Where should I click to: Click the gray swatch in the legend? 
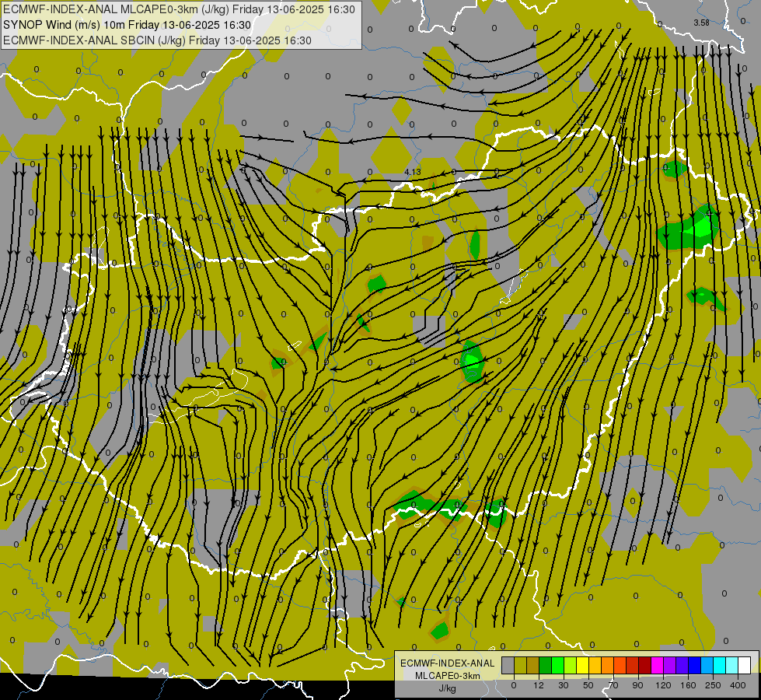click(508, 665)
